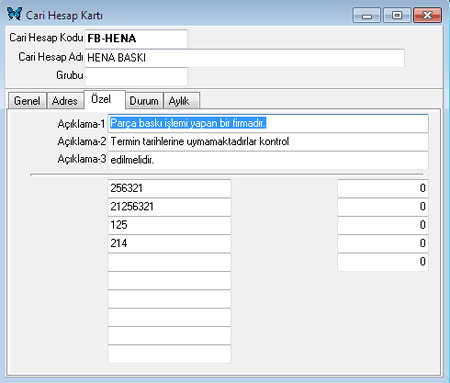Click the Cari Hesap Kodu field FB-HENA
The width and height of the screenshot is (450, 383).
pos(136,39)
